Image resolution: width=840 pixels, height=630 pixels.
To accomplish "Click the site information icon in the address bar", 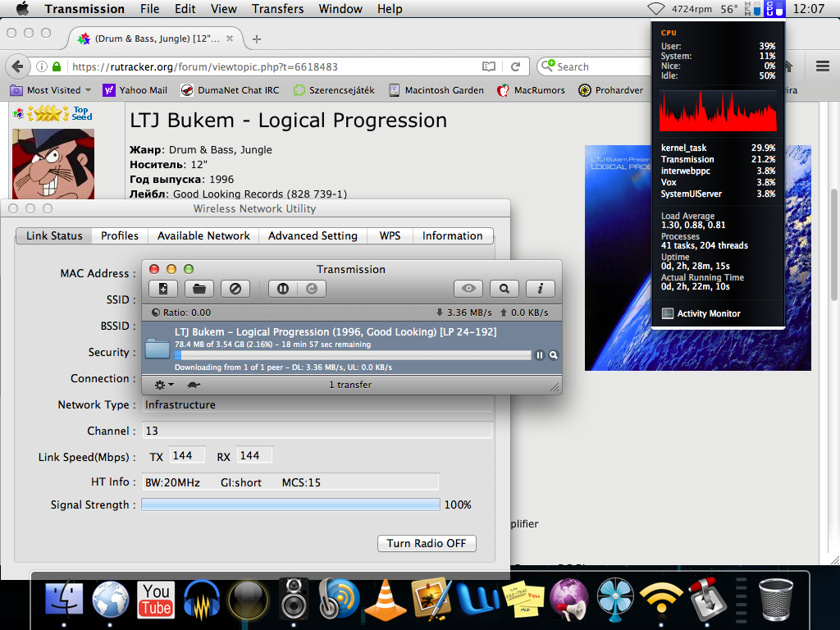I will (x=42, y=66).
